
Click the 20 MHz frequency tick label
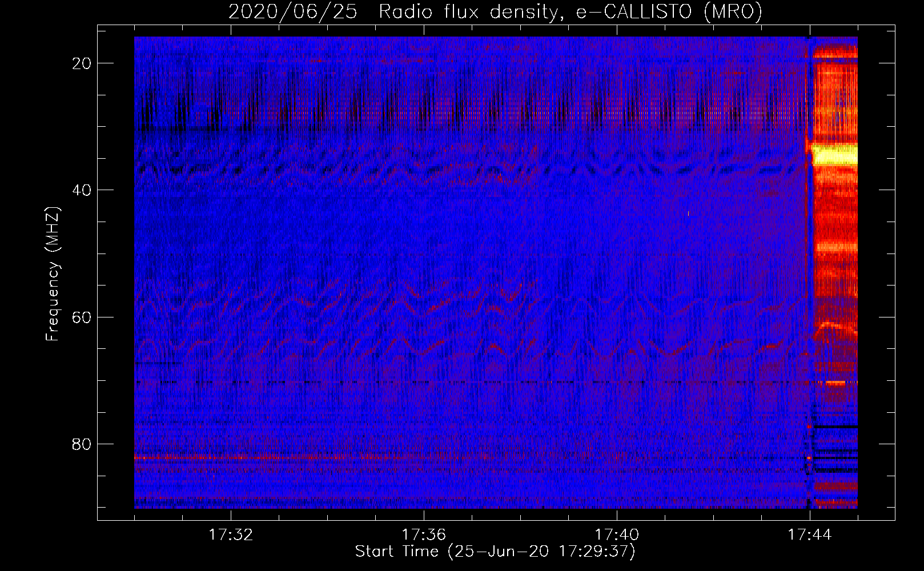pos(82,63)
